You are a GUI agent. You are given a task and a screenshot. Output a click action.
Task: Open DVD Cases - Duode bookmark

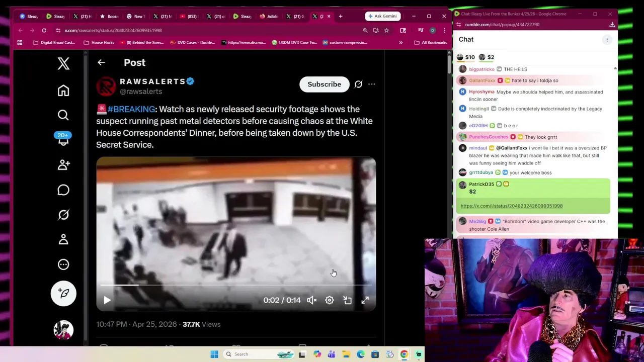(x=193, y=42)
